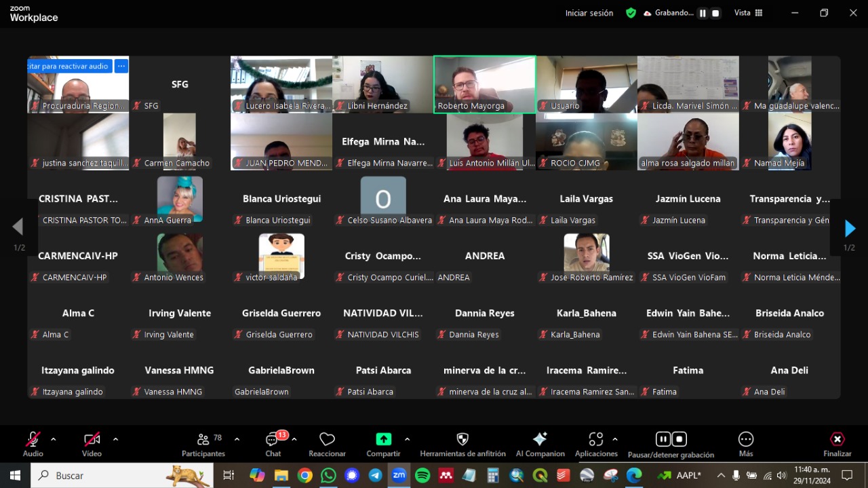End the meeting with Finalizar

[x=837, y=444]
